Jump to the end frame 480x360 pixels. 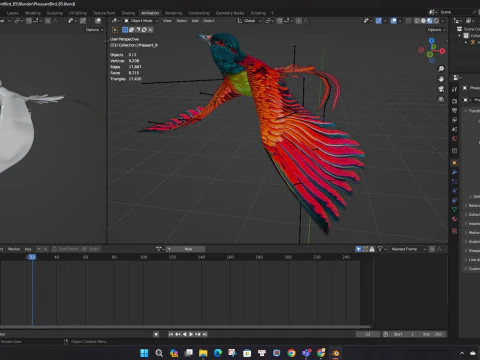[x=205, y=334]
